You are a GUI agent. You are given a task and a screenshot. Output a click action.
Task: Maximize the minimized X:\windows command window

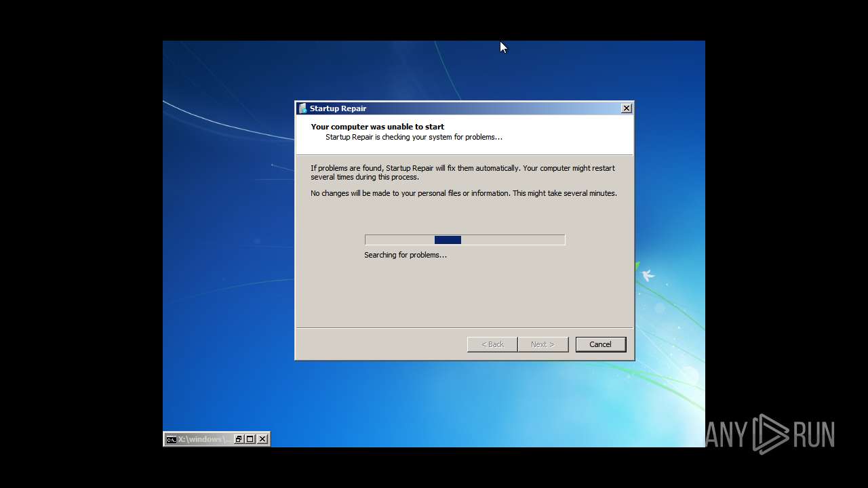point(250,439)
